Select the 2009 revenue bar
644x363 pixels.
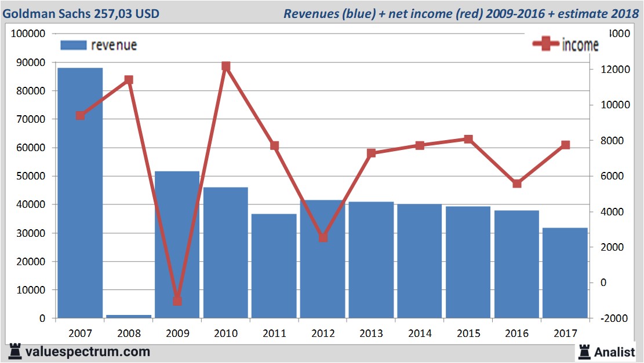[177, 244]
